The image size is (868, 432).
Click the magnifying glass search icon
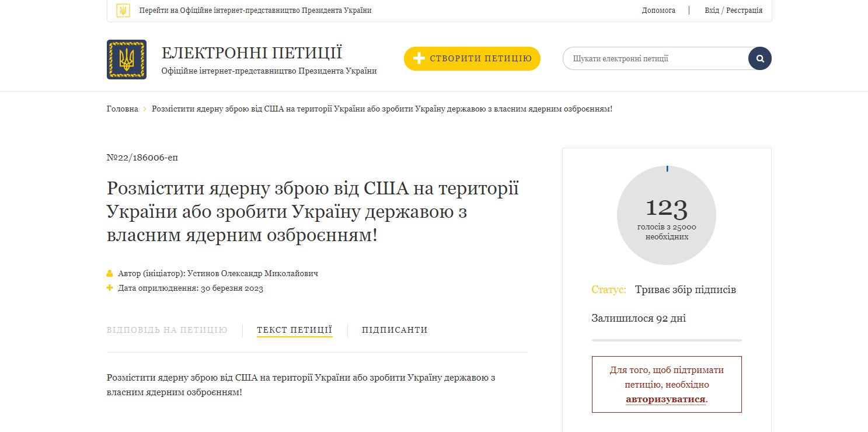pos(759,58)
